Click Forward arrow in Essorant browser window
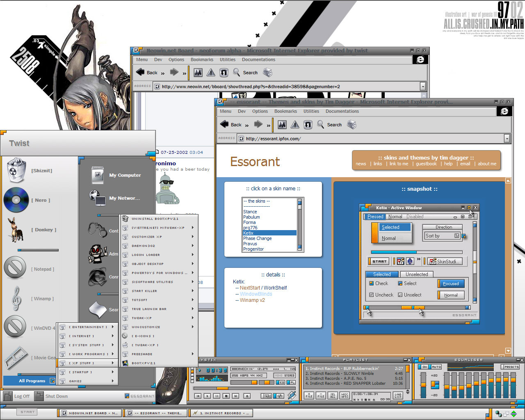This screenshot has height=420, width=525. [x=258, y=124]
